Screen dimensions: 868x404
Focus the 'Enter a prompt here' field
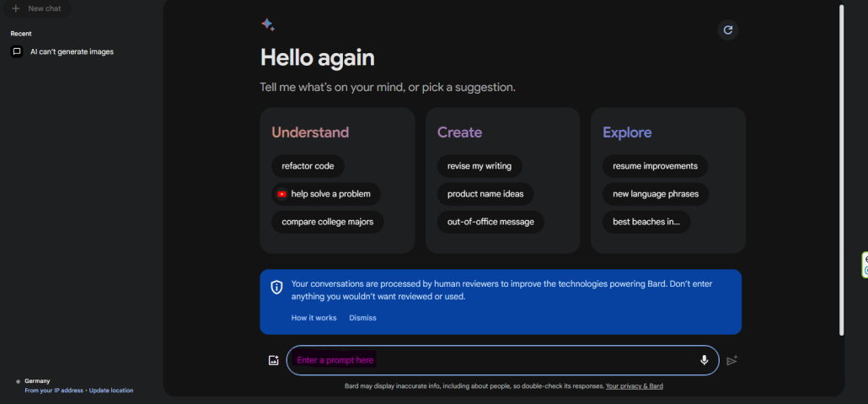pyautogui.click(x=502, y=360)
